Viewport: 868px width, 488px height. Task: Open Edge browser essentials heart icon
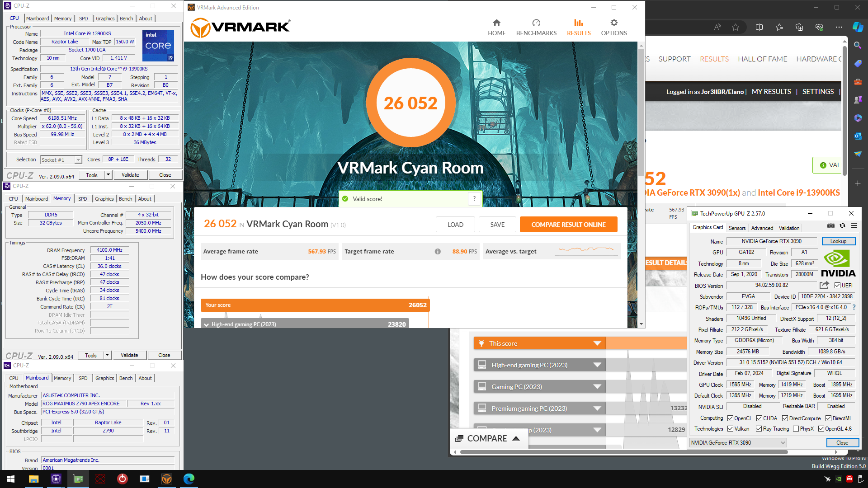[819, 27]
